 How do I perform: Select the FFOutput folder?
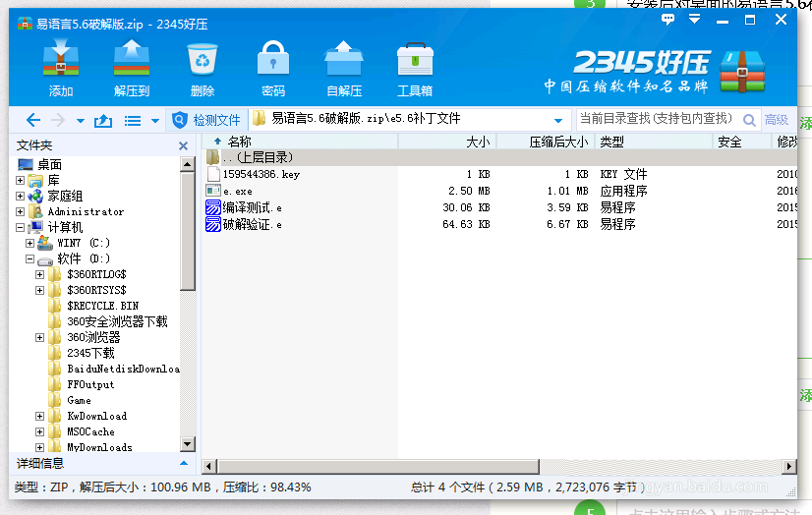click(x=90, y=384)
